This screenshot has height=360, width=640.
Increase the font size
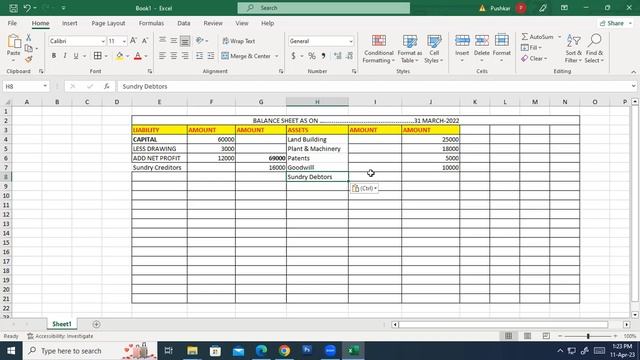point(133,41)
